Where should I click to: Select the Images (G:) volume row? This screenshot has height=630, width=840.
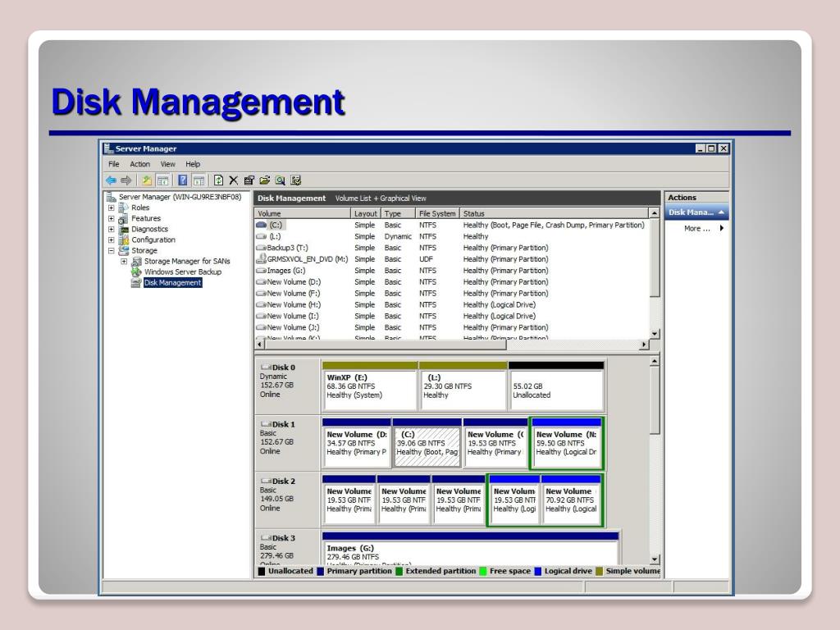coord(452,271)
